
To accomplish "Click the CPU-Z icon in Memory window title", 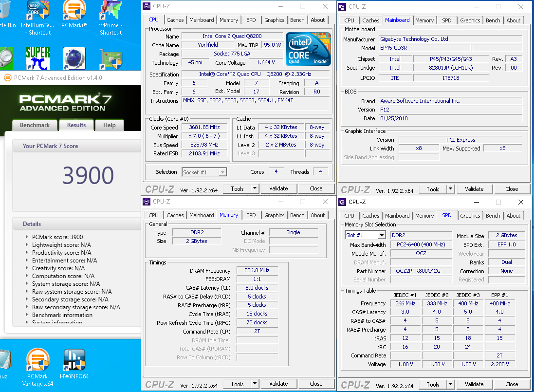I will (x=147, y=202).
